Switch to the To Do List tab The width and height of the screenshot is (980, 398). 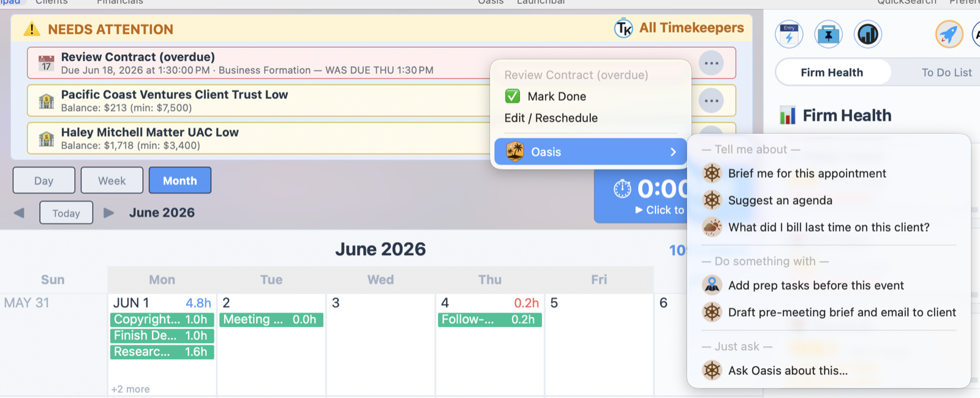click(x=946, y=72)
